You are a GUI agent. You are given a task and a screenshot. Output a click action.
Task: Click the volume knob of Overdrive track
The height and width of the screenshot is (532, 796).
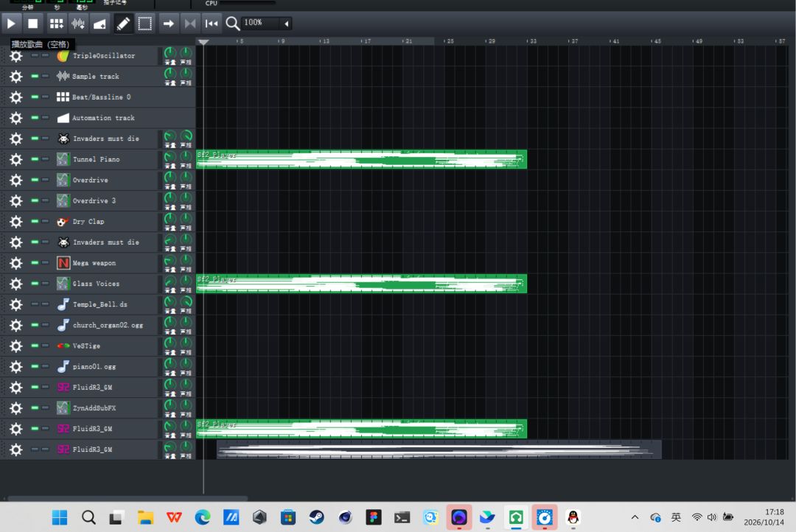tap(170, 178)
